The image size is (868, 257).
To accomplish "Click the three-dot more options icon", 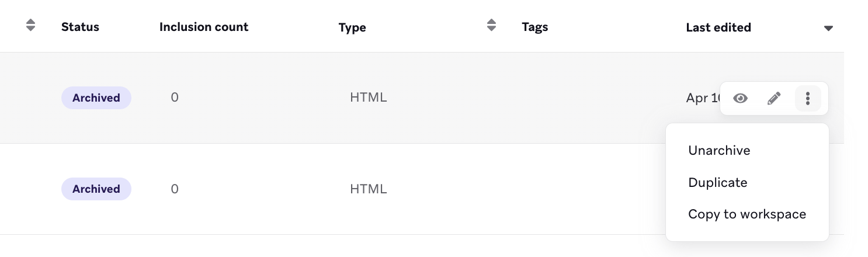I will [x=808, y=98].
